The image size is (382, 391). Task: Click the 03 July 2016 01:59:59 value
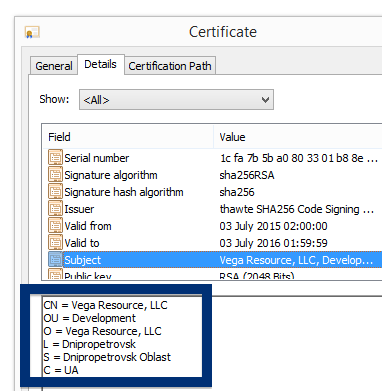pos(273,243)
